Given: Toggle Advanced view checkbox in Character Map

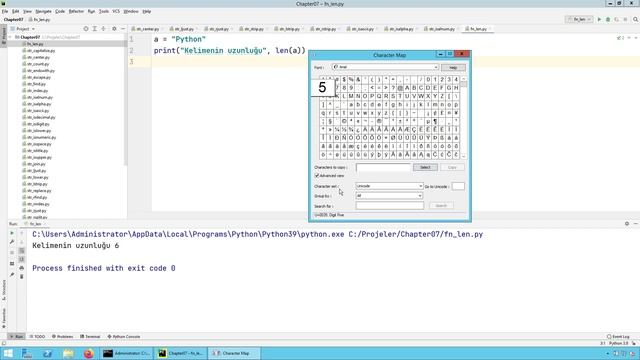Looking at the screenshot, I should tap(317, 176).
